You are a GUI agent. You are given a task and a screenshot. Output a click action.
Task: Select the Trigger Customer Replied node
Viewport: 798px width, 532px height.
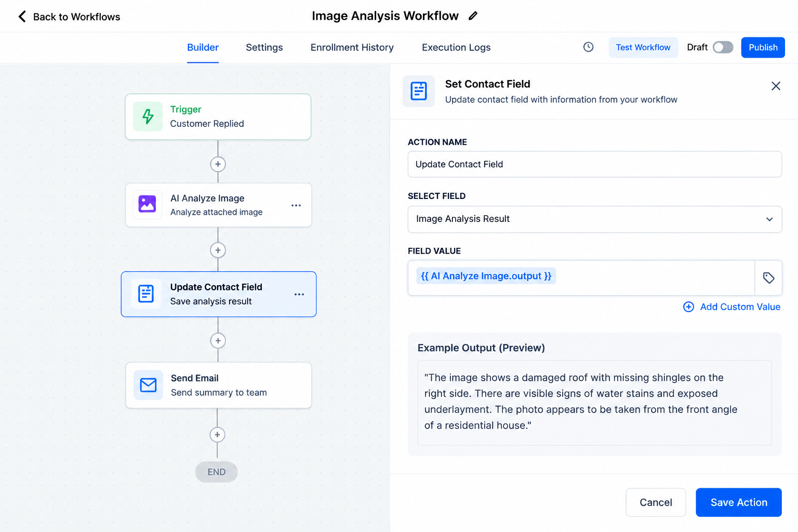[x=218, y=117]
